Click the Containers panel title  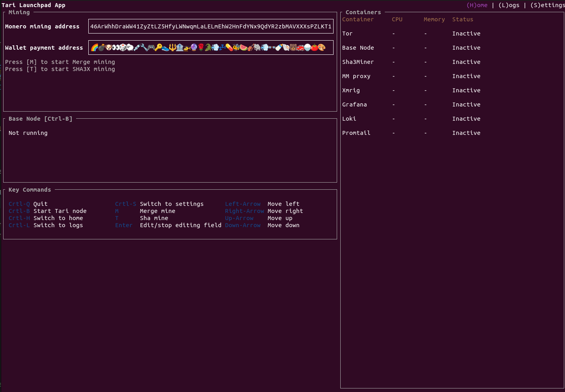363,12
